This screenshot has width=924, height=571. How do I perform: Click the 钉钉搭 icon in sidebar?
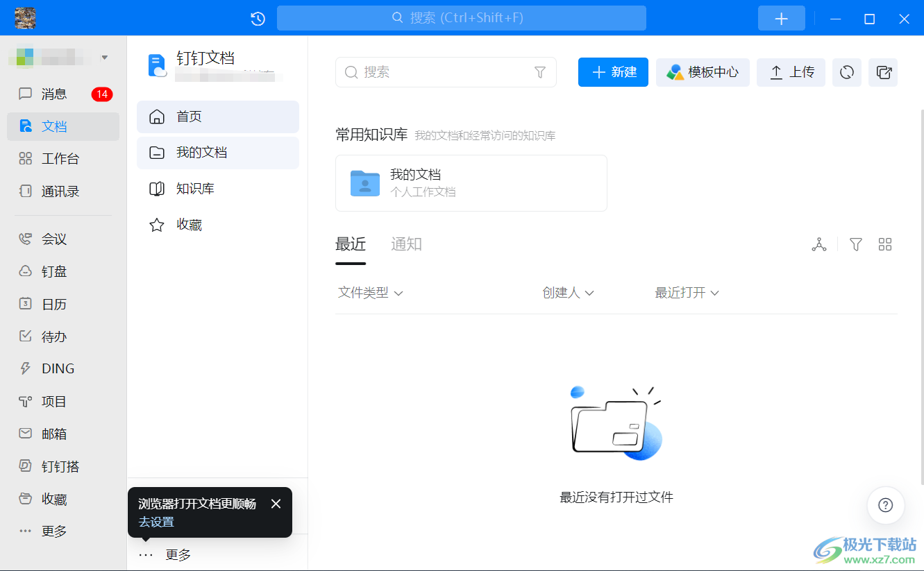tap(26, 466)
